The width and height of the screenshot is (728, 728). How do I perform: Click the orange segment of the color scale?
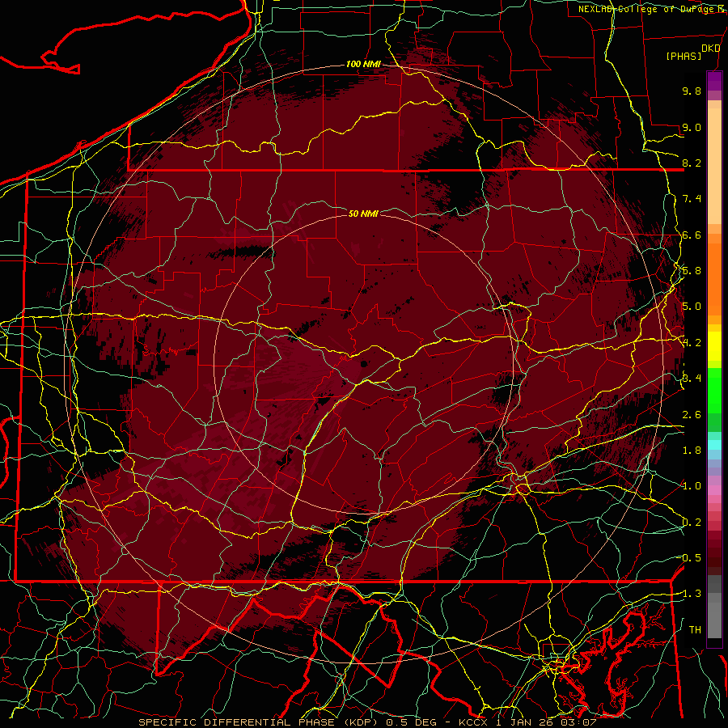[714, 280]
